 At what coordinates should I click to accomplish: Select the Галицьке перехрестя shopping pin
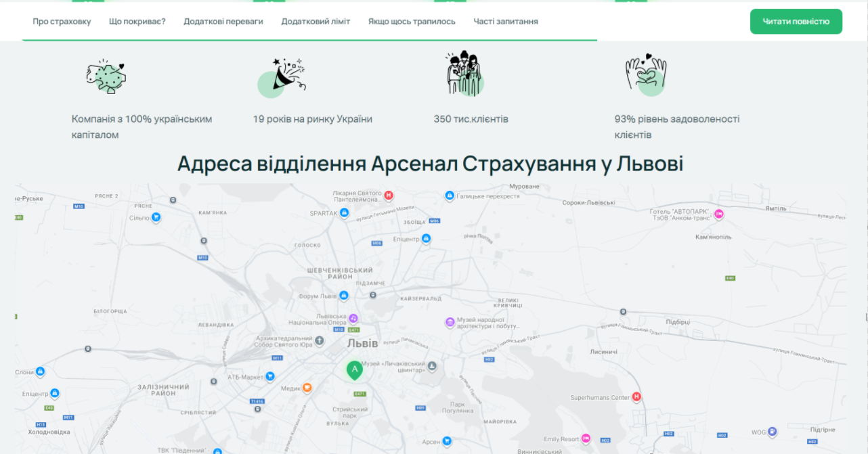point(449,196)
